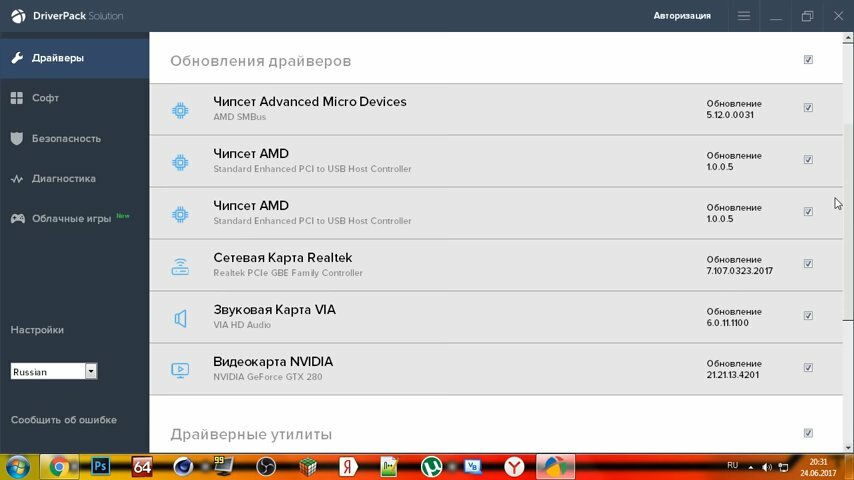The height and width of the screenshot is (480, 854).
Task: Toggle the Обновления драйверов select-all checkbox
Action: [808, 59]
